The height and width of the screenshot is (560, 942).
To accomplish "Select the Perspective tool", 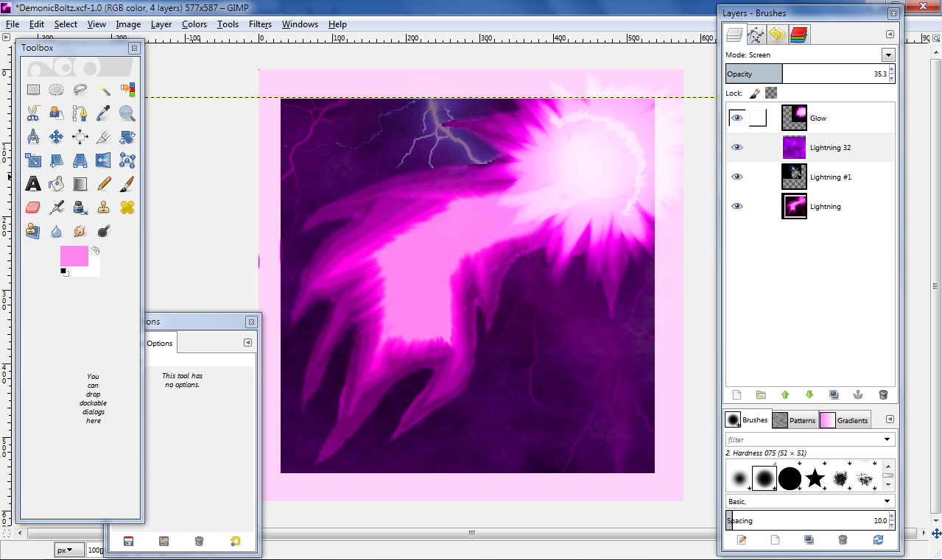I will click(80, 160).
